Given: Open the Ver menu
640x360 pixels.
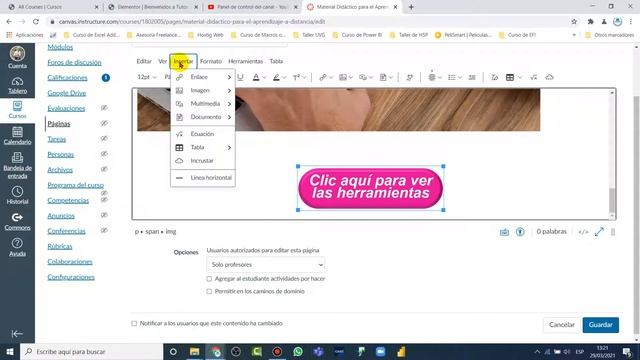Looking at the screenshot, I should coord(162,61).
